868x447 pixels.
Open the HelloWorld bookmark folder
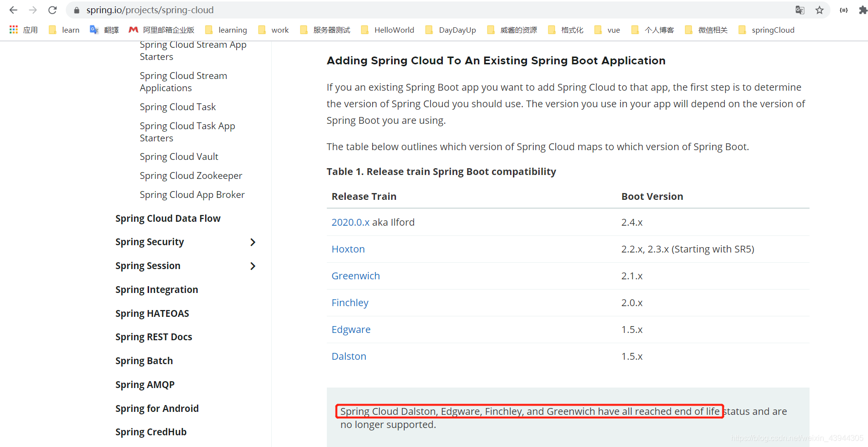coord(388,30)
